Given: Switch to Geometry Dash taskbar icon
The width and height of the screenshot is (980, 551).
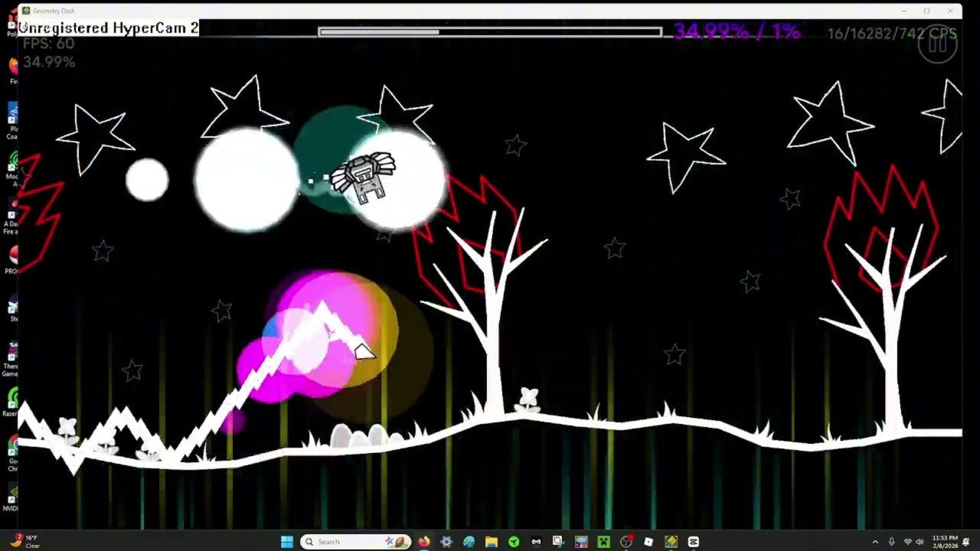Looking at the screenshot, I should pos(671,542).
